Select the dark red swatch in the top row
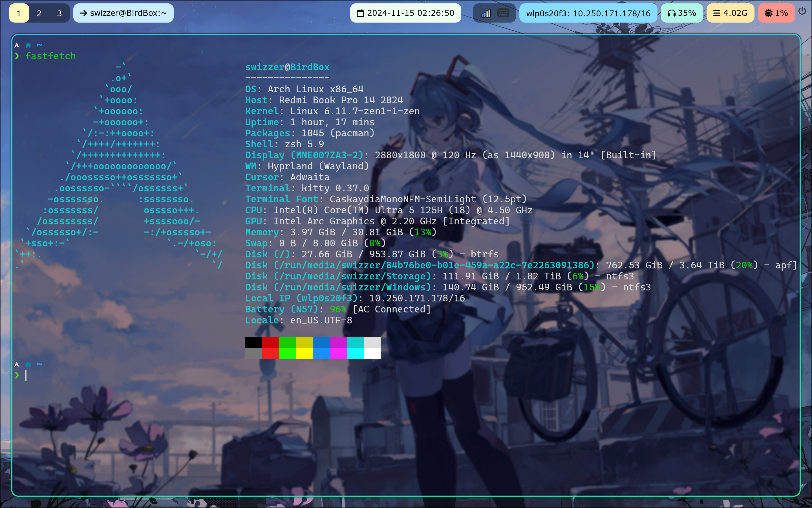The width and height of the screenshot is (812, 508). 270,342
